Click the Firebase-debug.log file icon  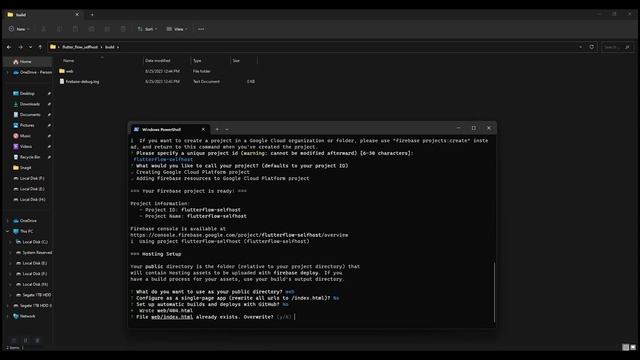coord(62,82)
